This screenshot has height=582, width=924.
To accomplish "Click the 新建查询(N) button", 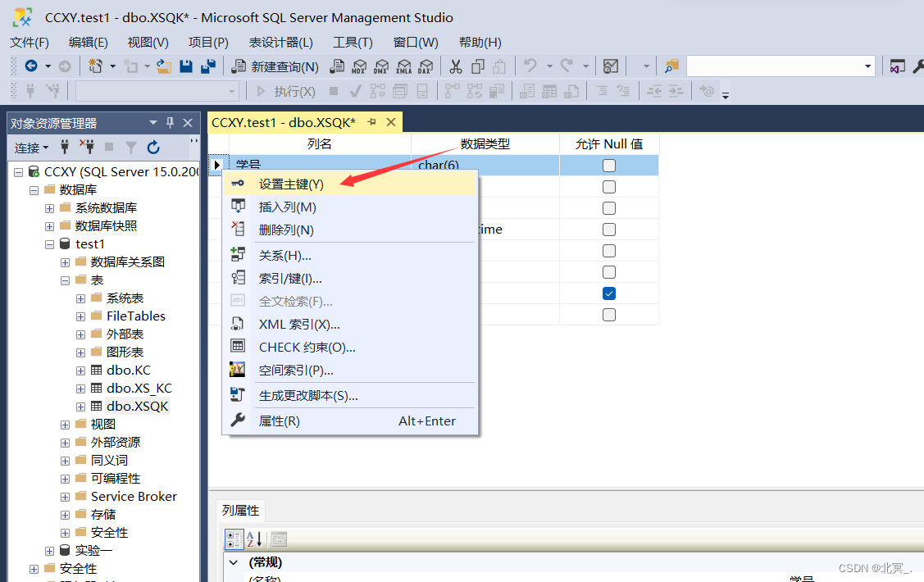I will pos(275,66).
